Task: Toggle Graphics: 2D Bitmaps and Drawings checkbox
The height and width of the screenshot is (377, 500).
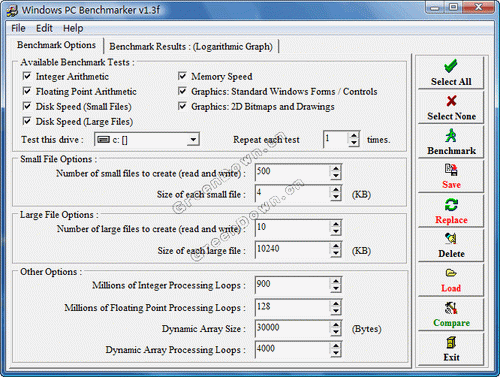Action: pyautogui.click(x=182, y=106)
